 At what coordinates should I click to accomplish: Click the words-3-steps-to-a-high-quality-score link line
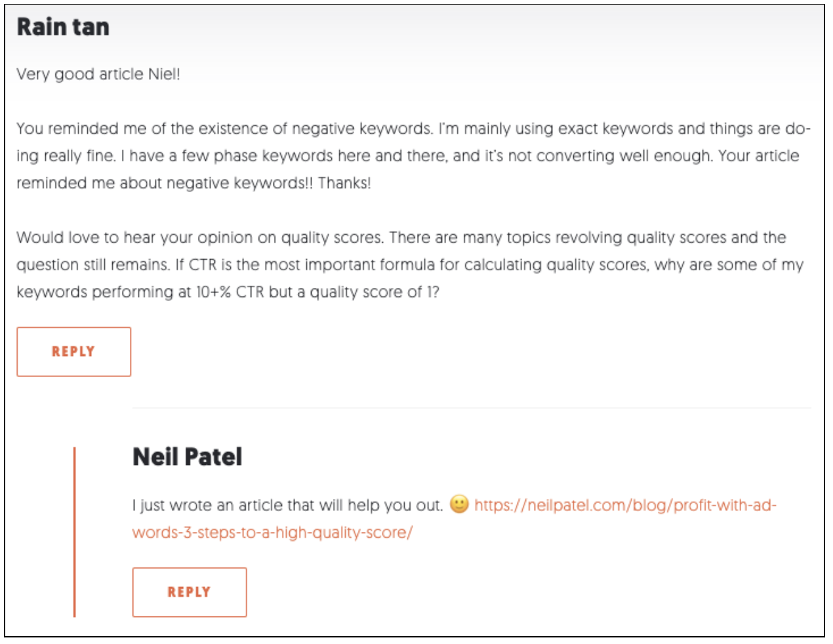coord(272,533)
